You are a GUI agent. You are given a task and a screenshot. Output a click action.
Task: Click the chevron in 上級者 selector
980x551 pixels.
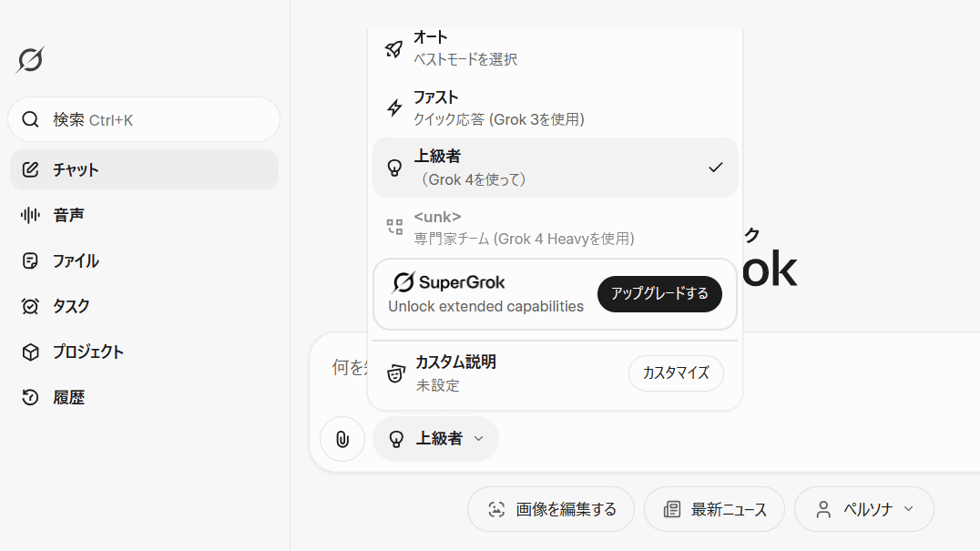(479, 439)
